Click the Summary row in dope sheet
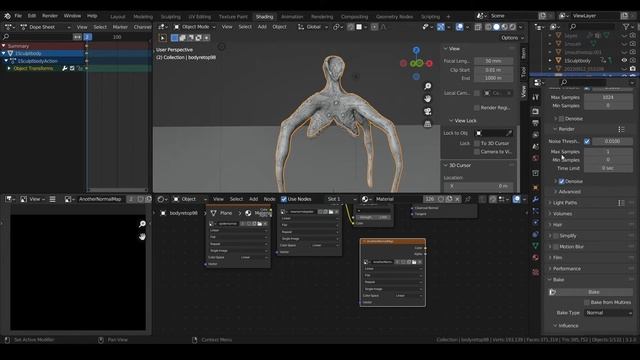The width and height of the screenshot is (640, 360). tap(42, 46)
